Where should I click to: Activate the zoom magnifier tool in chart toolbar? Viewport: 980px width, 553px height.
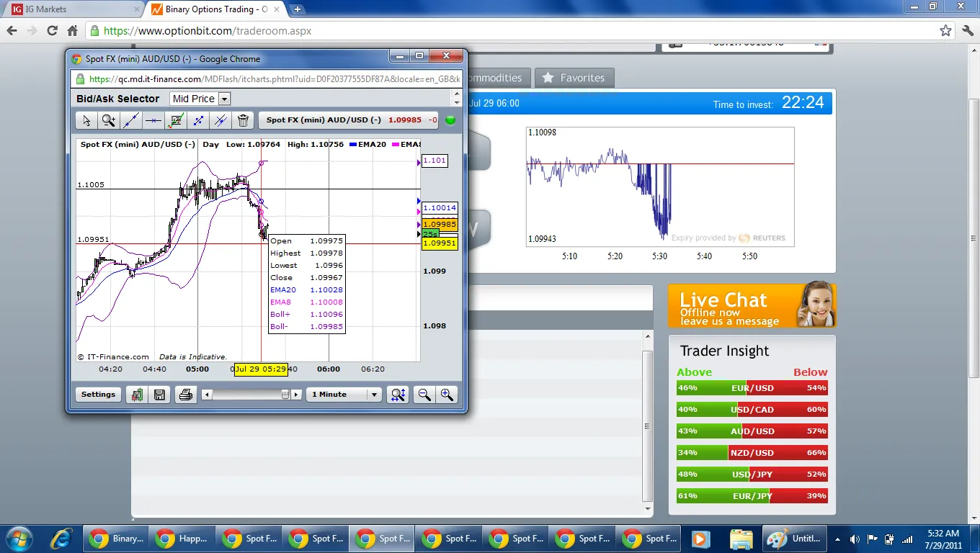coord(109,120)
